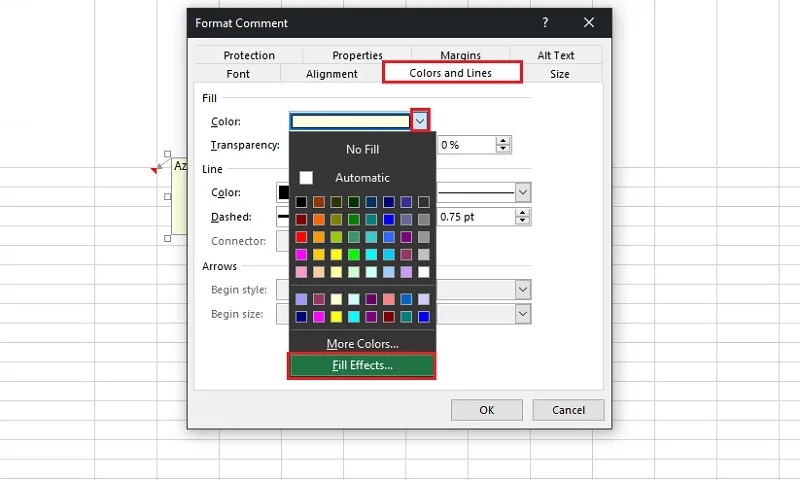Click the Transparency percentage field
The width and height of the screenshot is (800, 480).
tap(465, 145)
